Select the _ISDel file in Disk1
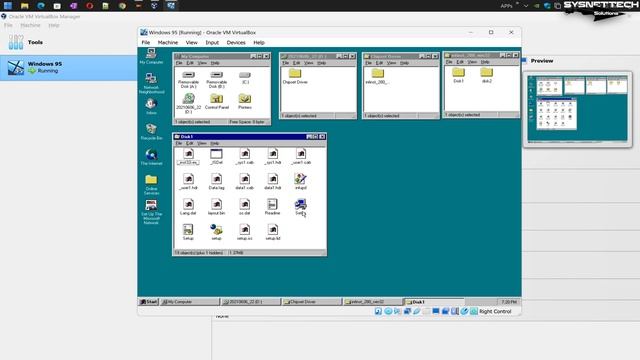 coord(216,157)
